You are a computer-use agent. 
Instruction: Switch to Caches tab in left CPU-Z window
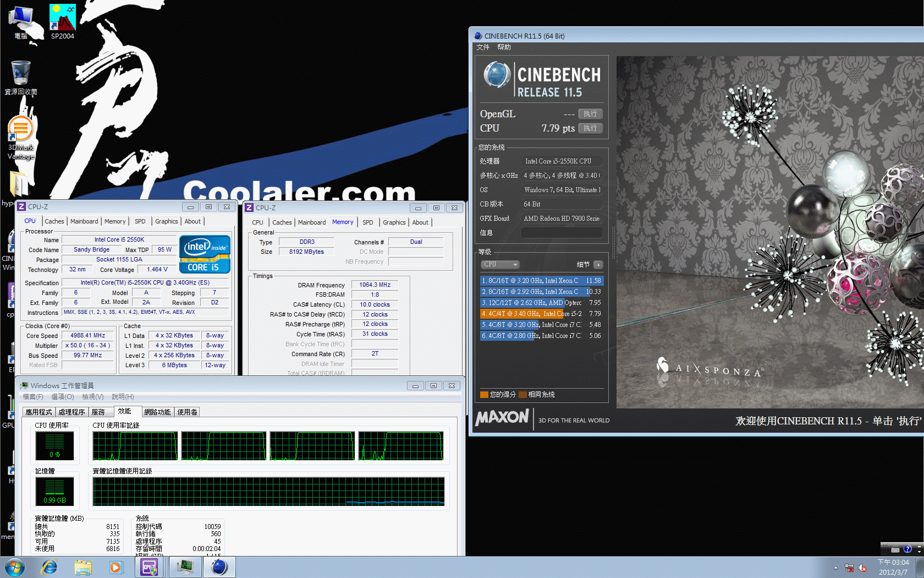coord(54,221)
